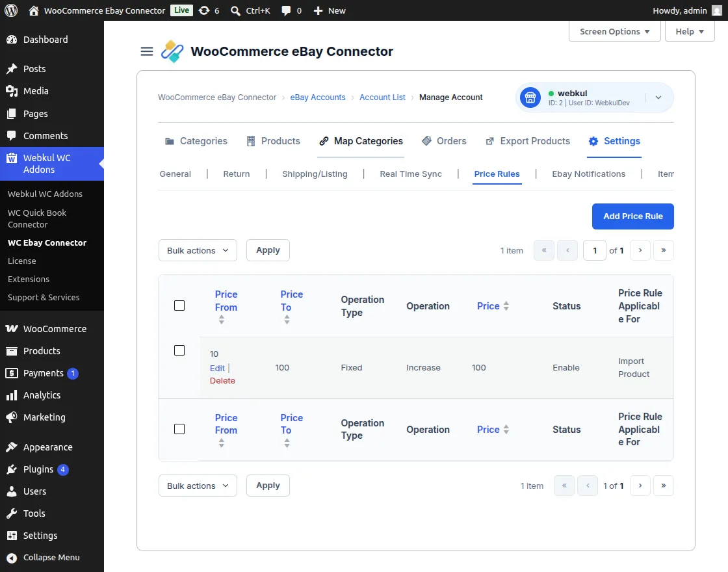Click the plus New icon in the admin bar
The height and width of the screenshot is (572, 728).
point(318,10)
